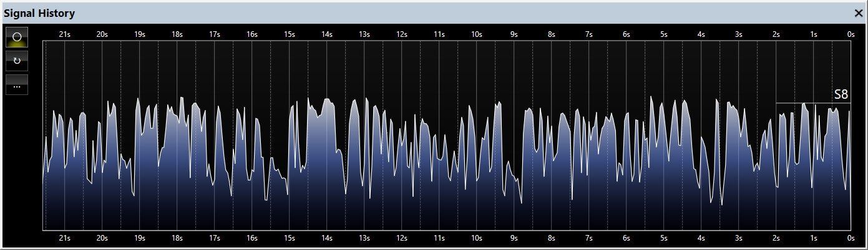The image size is (868, 250).
Task: Toggle the circle record button
Action: tap(17, 37)
